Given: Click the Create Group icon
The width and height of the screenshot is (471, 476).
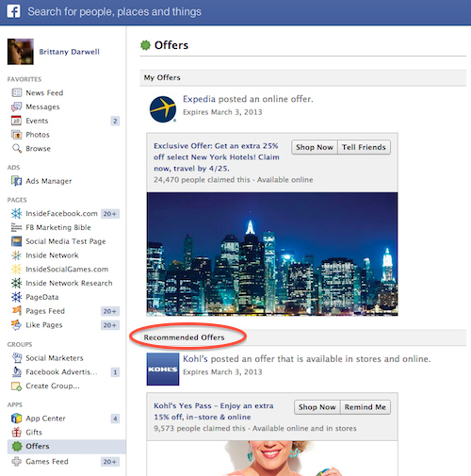Looking at the screenshot, I should (x=16, y=386).
